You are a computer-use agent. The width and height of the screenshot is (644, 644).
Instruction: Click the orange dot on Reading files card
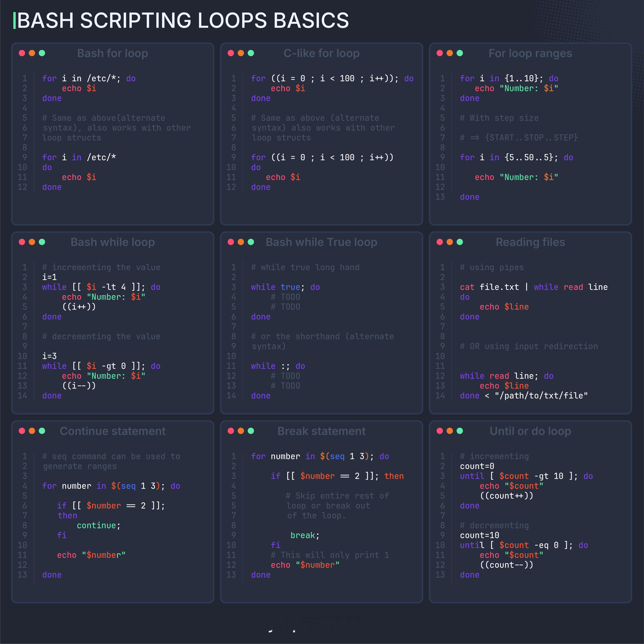coord(450,242)
